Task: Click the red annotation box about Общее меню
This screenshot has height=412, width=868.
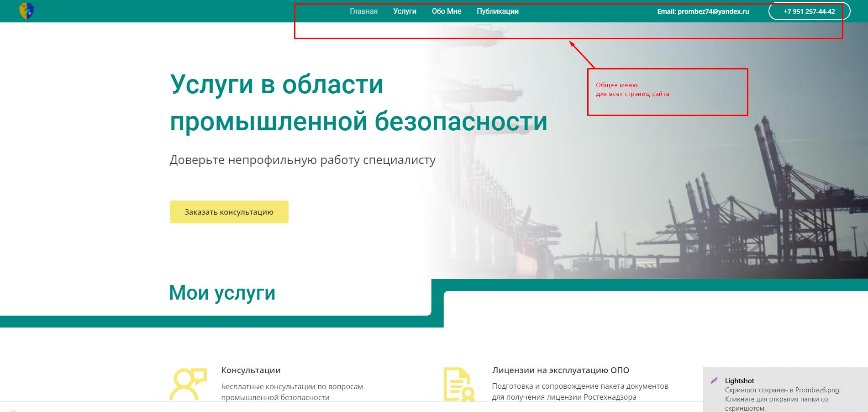Action: (668, 92)
